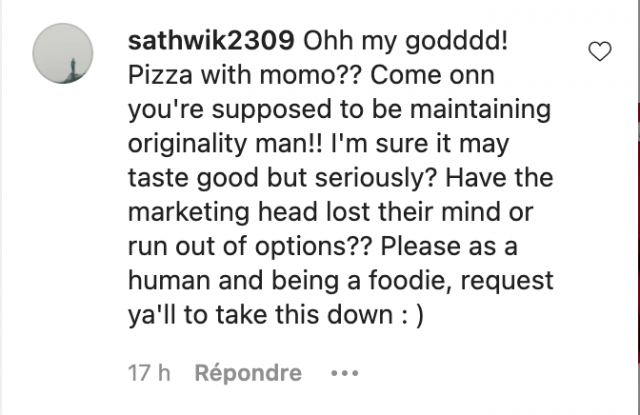The height and width of the screenshot is (415, 640).
Task: Click the word "foodie" in the comment
Action: click(x=411, y=280)
